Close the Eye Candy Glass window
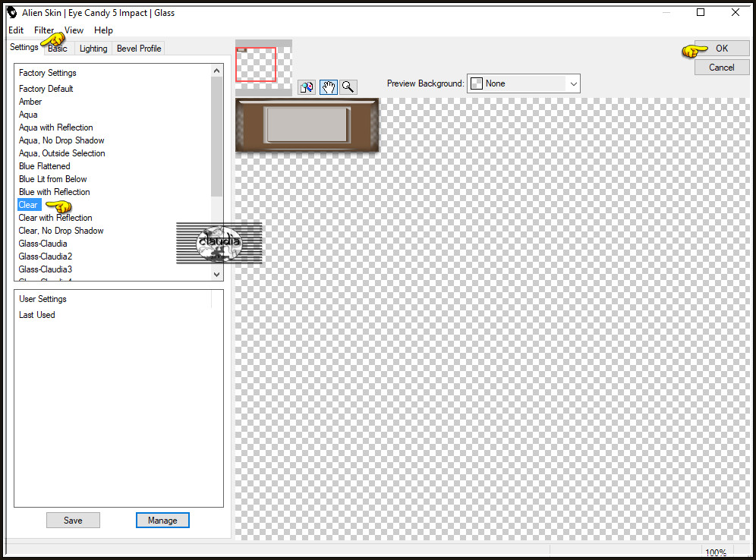The width and height of the screenshot is (756, 560). point(736,13)
